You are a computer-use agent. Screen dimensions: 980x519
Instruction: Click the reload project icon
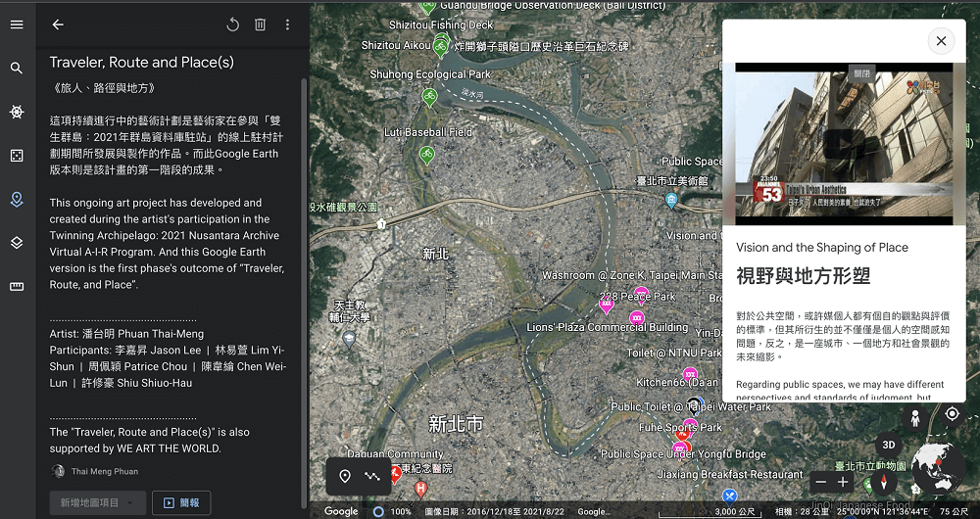coord(232,24)
